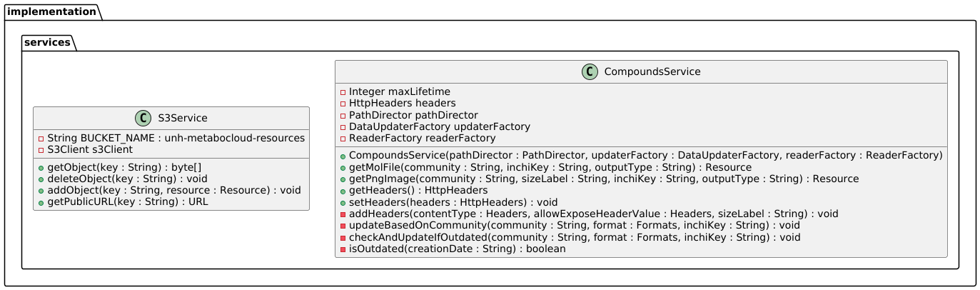
Task: Click isOutdated(creationDate : String) : boolean text
Action: (x=458, y=249)
